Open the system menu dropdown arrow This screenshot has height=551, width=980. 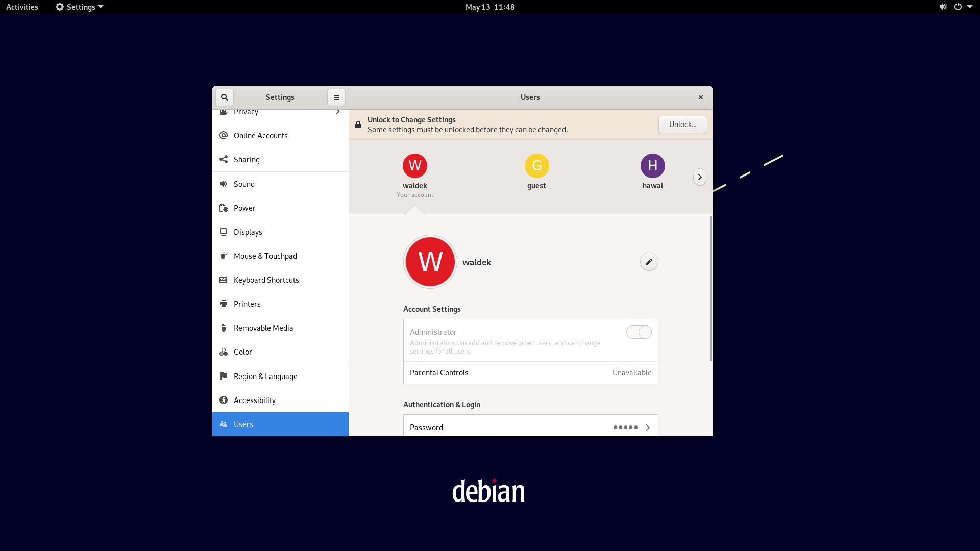[970, 7]
